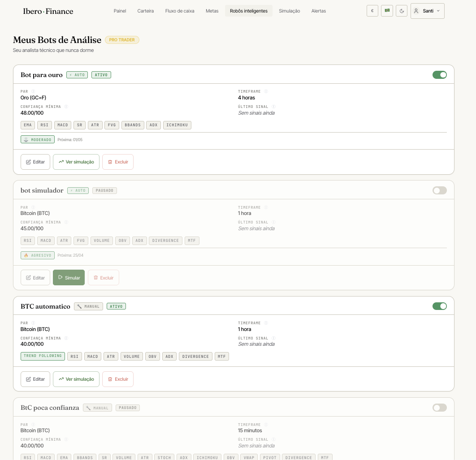Click the 45.00/100 confidence value

(x=32, y=228)
